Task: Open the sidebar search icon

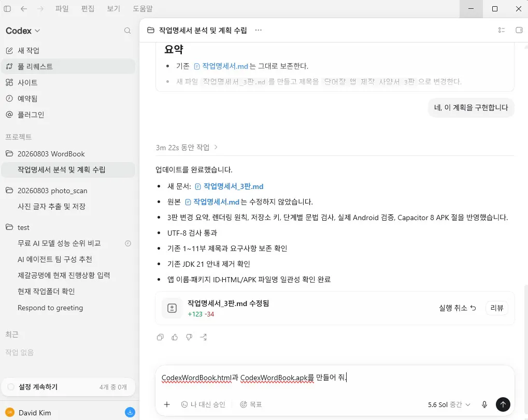Action: pyautogui.click(x=127, y=31)
